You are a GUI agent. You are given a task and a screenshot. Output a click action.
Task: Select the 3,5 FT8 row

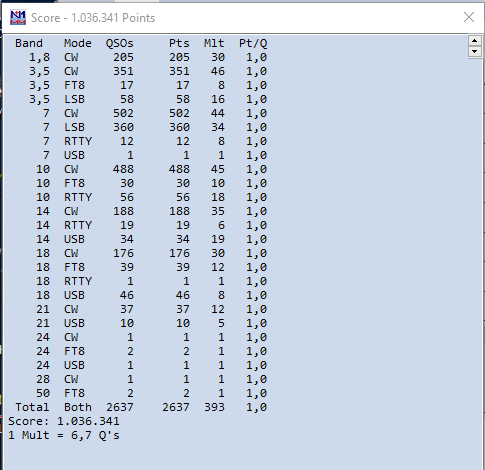(x=141, y=85)
